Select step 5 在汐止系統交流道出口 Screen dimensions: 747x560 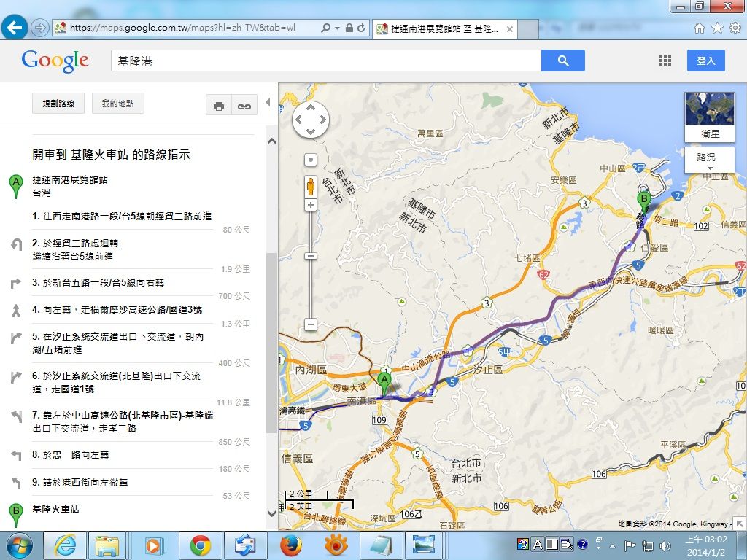pyautogui.click(x=118, y=343)
